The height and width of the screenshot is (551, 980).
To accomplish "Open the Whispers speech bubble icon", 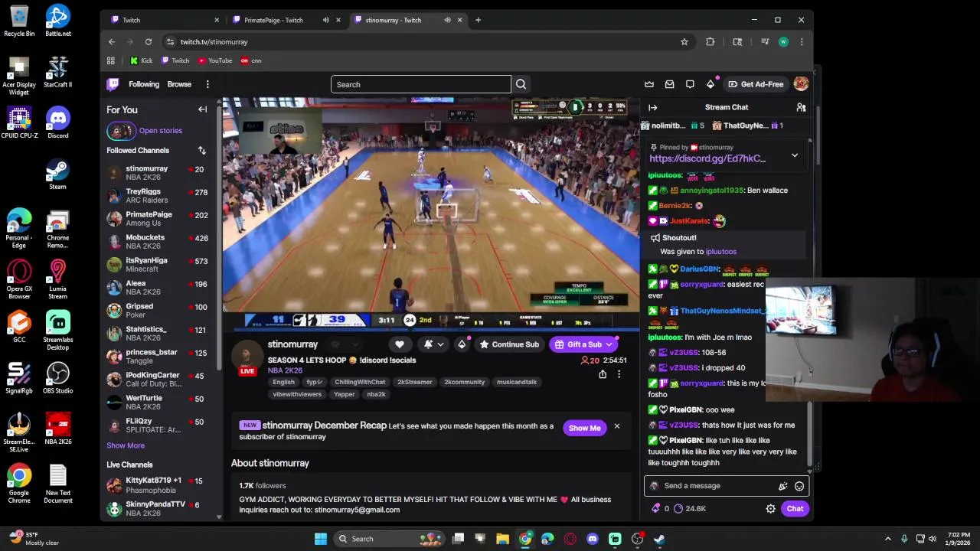I will [x=690, y=84].
